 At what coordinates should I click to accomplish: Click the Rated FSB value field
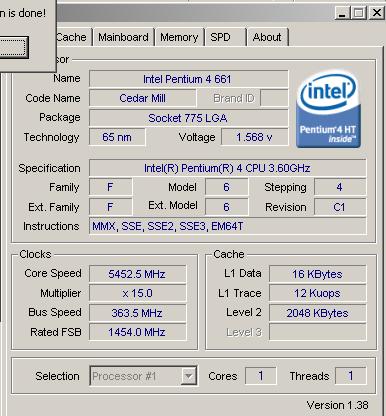pos(138,332)
